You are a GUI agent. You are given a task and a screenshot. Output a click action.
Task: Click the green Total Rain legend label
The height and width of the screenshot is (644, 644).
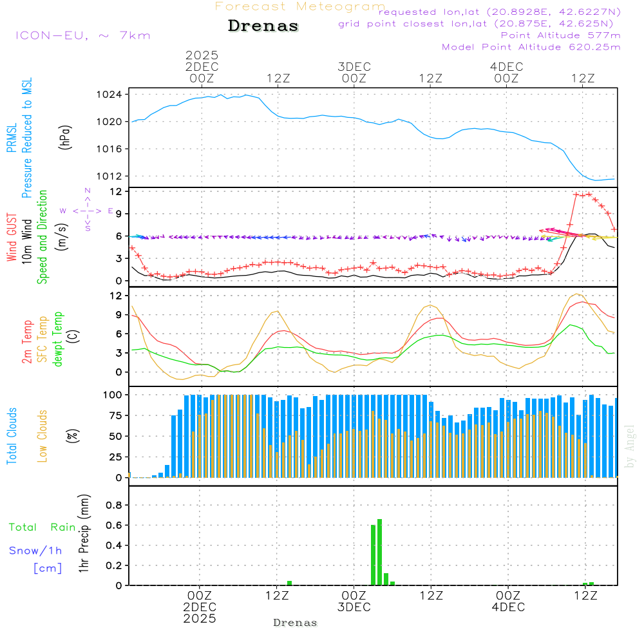43,527
